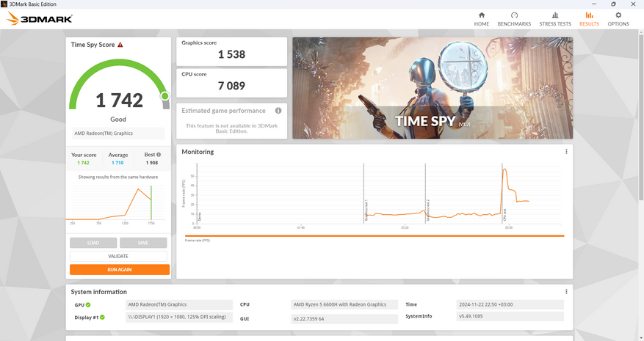
Task: Click the 3DMark app icon in title bar
Action: click(x=4, y=4)
